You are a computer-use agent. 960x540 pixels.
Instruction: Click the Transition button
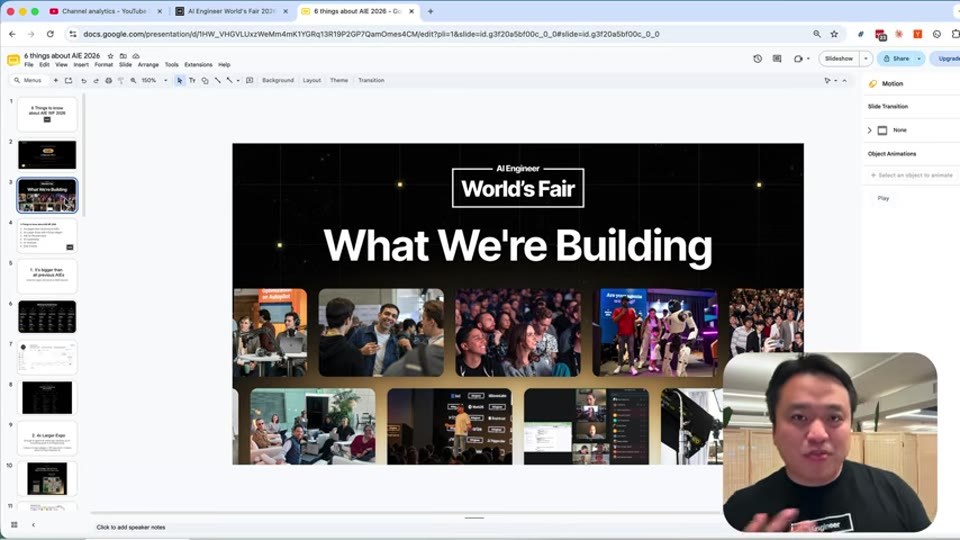(371, 80)
